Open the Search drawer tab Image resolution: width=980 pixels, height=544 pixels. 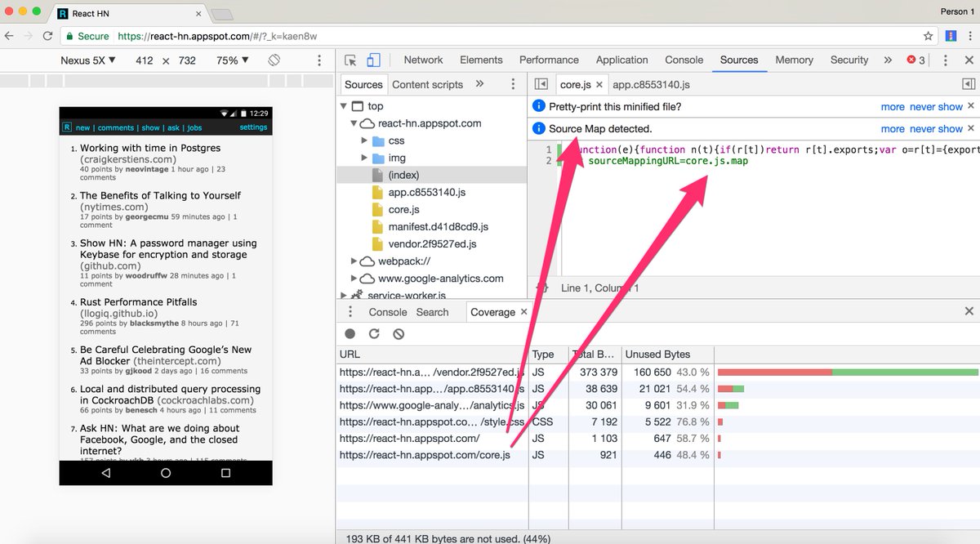tap(432, 312)
